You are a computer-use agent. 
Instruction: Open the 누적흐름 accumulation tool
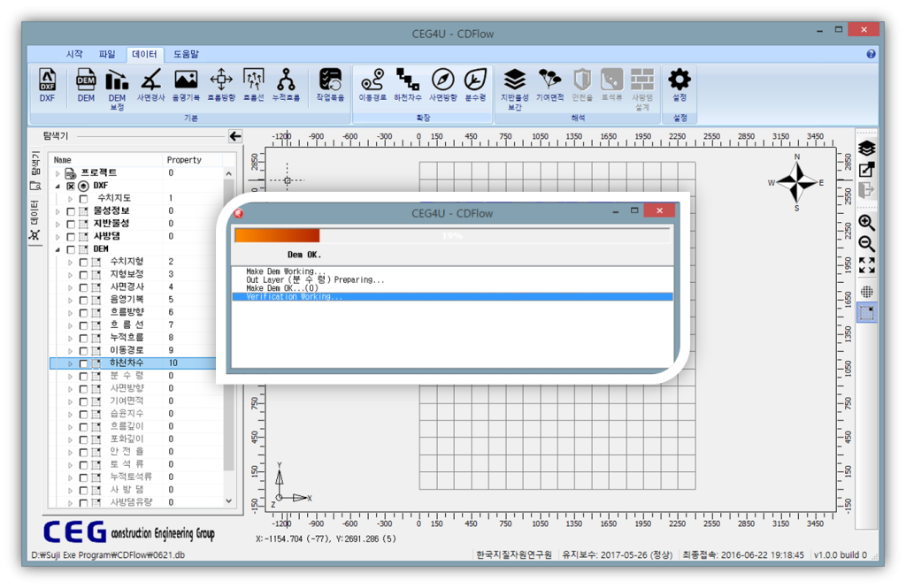(286, 85)
